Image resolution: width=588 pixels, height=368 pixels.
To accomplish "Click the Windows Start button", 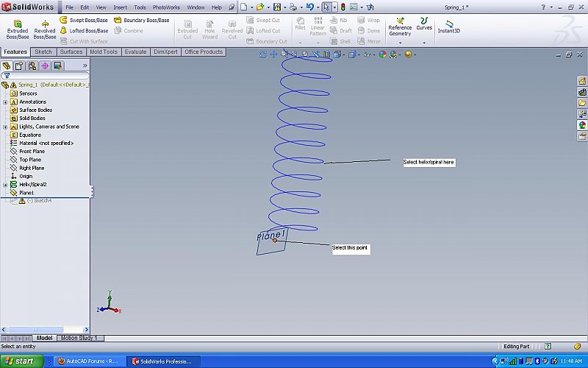I will pos(19,361).
